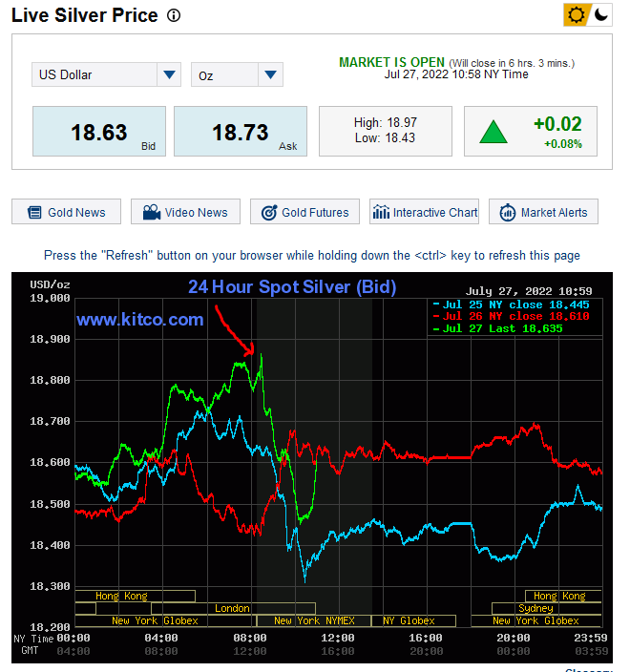Click the video camera icon on Video News

point(151,212)
